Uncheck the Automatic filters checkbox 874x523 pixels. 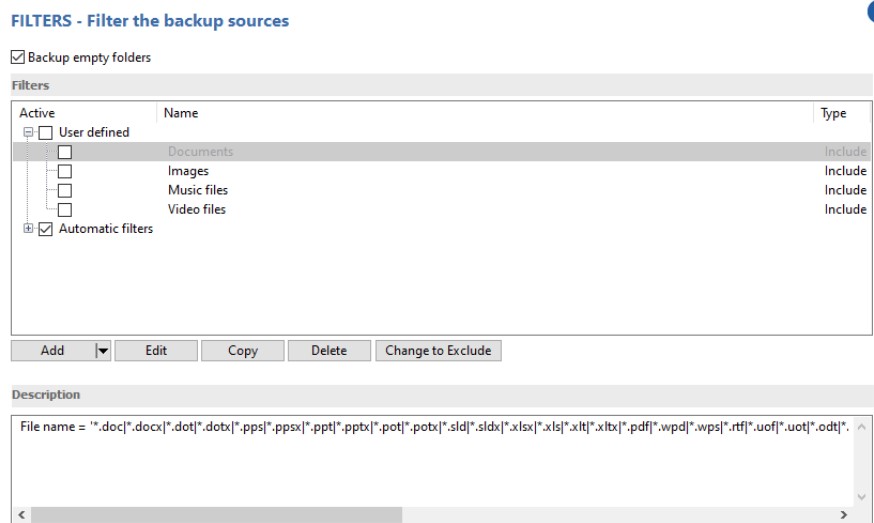(x=46, y=229)
